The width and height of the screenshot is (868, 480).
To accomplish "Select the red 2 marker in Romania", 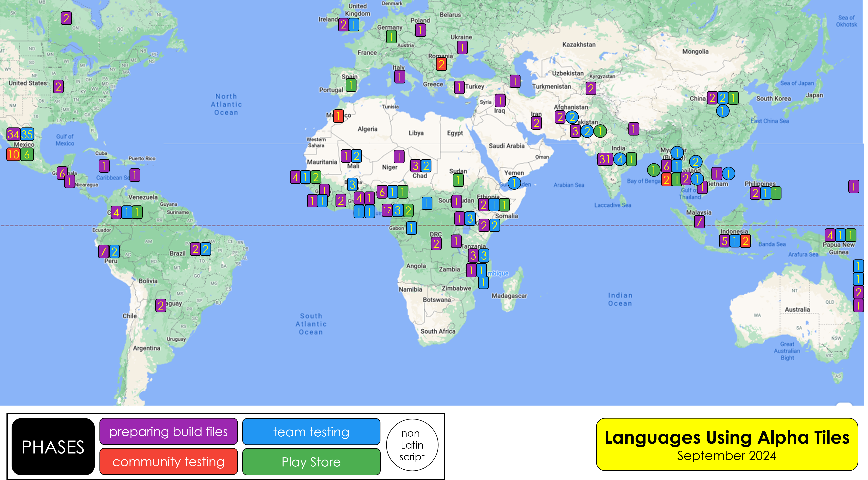I will 441,64.
